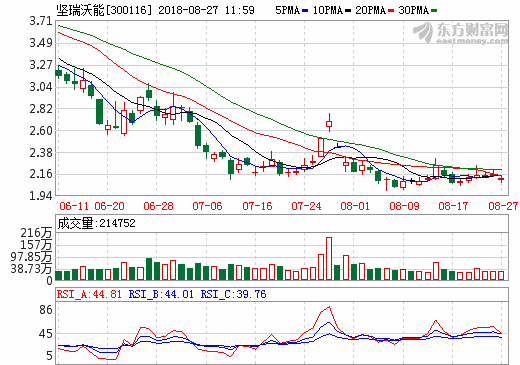520x365 pixels.
Task: Click the 2.82 price axis value
Action: [41, 109]
